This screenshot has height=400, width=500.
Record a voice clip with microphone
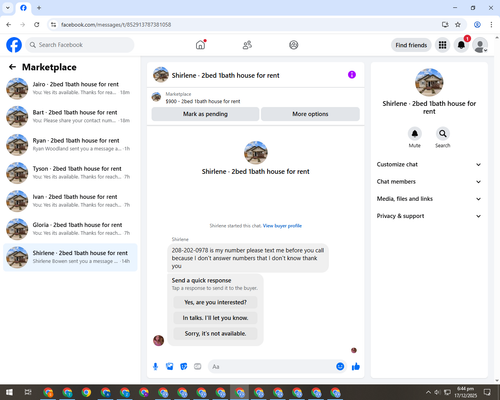pyautogui.click(x=155, y=367)
